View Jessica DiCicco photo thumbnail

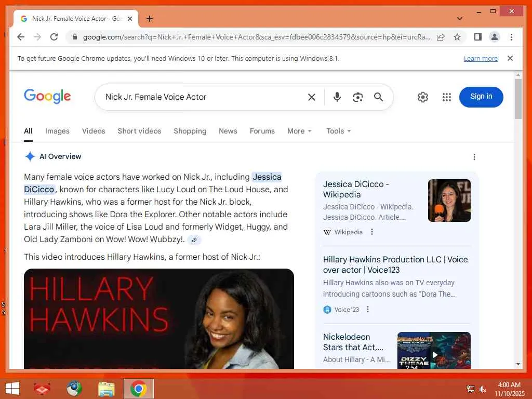point(449,200)
